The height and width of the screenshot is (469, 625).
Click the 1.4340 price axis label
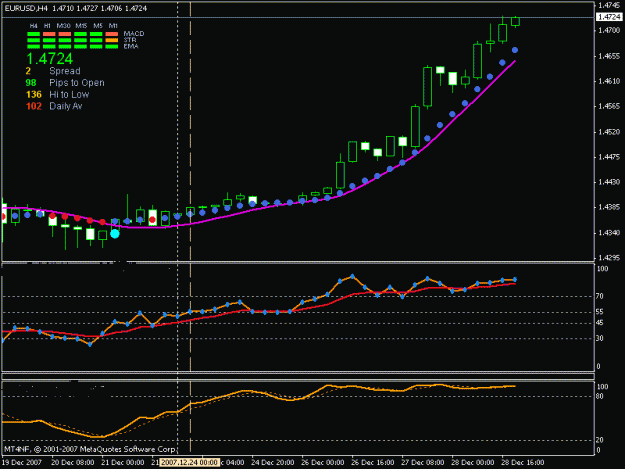[609, 233]
